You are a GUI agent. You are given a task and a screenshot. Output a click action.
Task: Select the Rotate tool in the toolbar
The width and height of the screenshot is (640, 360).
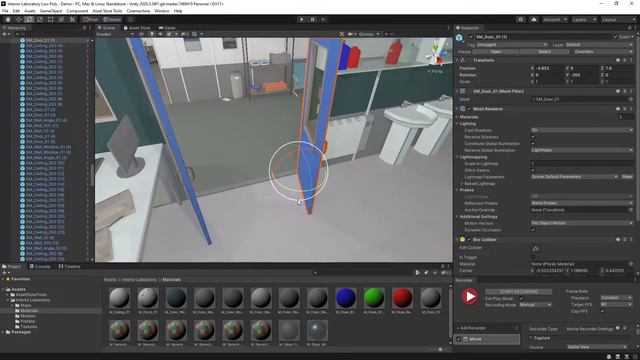pos(29,19)
